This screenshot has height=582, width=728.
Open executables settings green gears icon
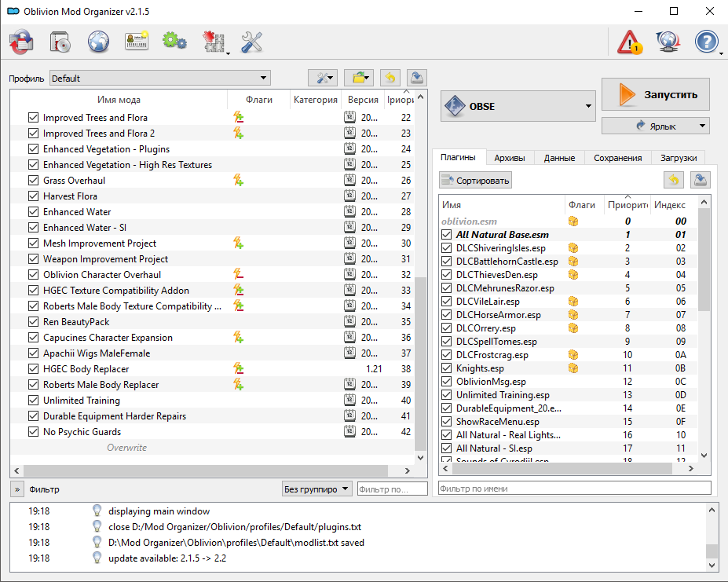174,41
